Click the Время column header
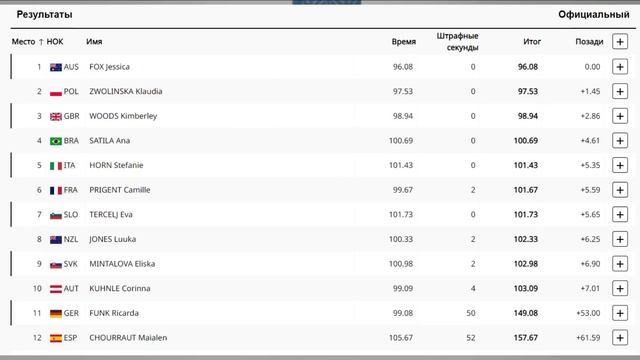The width and height of the screenshot is (640, 360). tap(404, 42)
